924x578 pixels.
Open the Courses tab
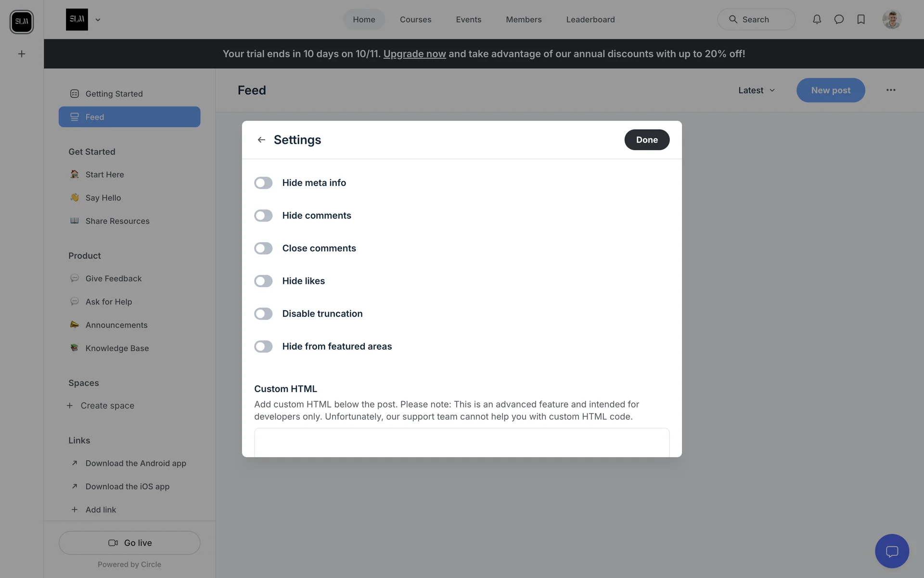(x=415, y=19)
